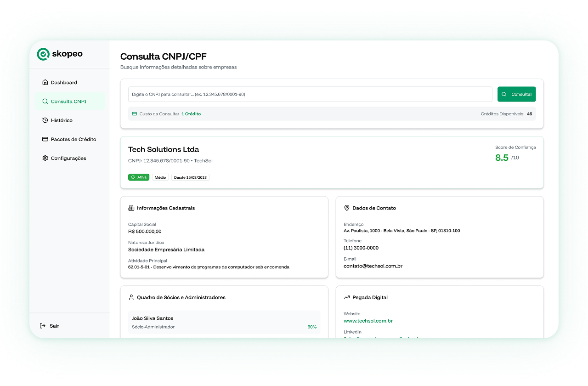This screenshot has height=386, width=588.
Task: Click the Consulta CNPJ magnifier icon
Action: tap(45, 102)
